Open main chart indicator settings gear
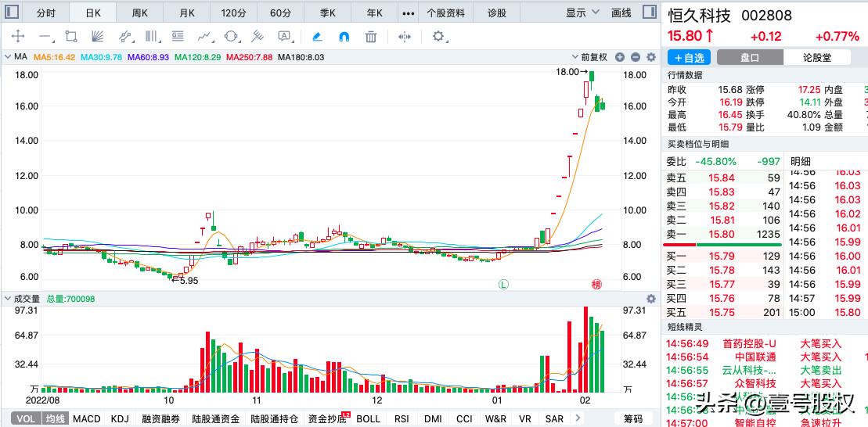This screenshot has width=868, height=427. (651, 57)
